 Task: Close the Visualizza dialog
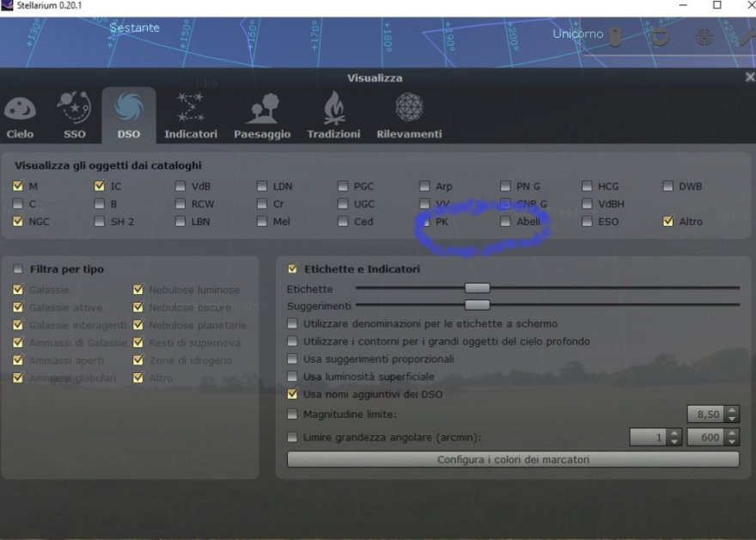(749, 77)
